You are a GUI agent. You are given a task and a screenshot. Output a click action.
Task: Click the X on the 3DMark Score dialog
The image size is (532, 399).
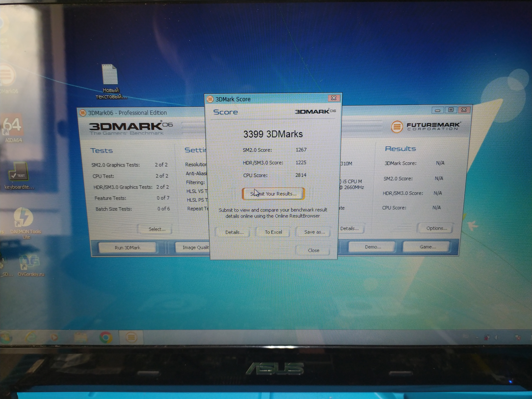tap(334, 98)
